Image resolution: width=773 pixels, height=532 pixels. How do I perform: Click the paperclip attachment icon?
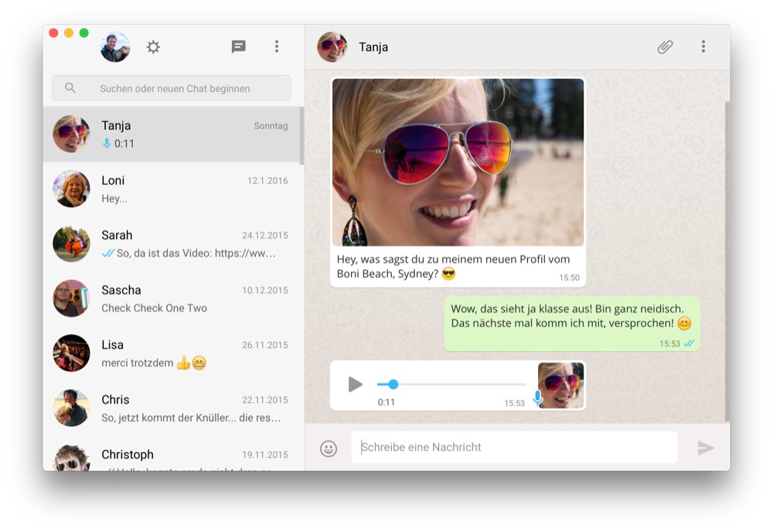pos(665,47)
